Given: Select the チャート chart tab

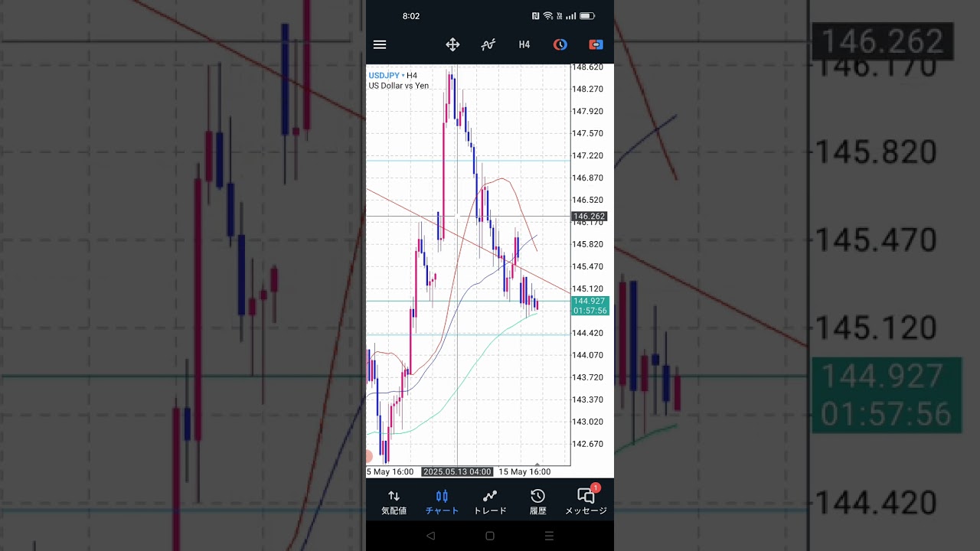Looking at the screenshot, I should (x=442, y=501).
